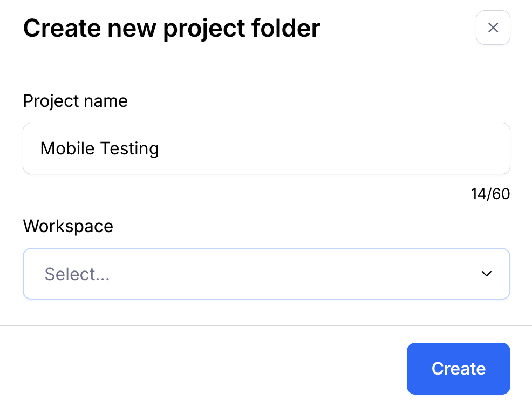Image resolution: width=532 pixels, height=407 pixels.
Task: Click the 14/60 character counter
Action: tap(490, 194)
